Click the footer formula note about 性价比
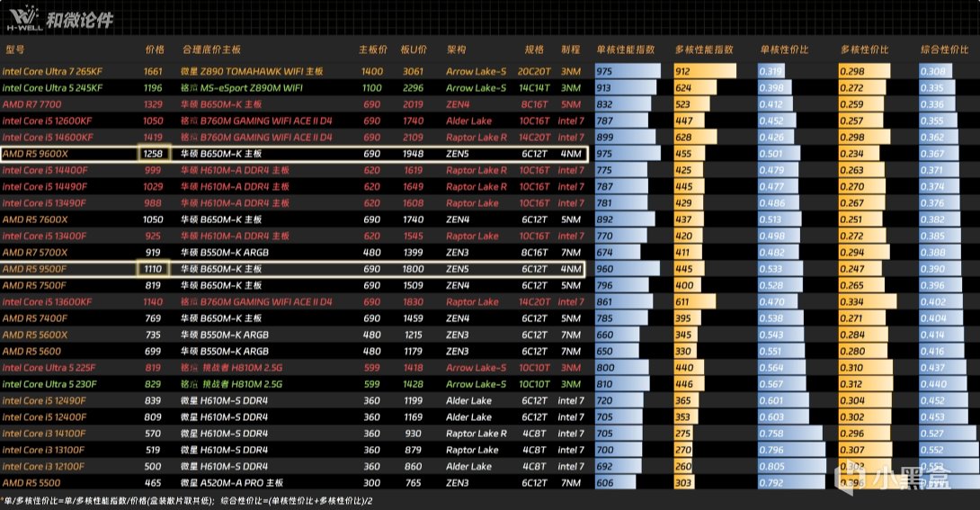The image size is (980, 510). tap(187, 501)
